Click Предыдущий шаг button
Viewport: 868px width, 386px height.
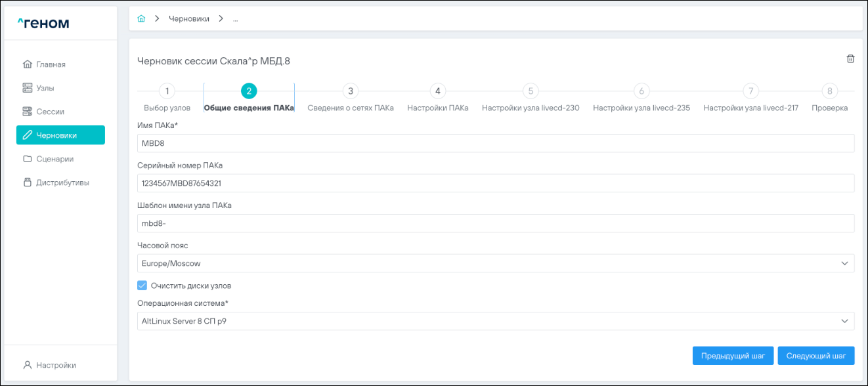tap(733, 356)
